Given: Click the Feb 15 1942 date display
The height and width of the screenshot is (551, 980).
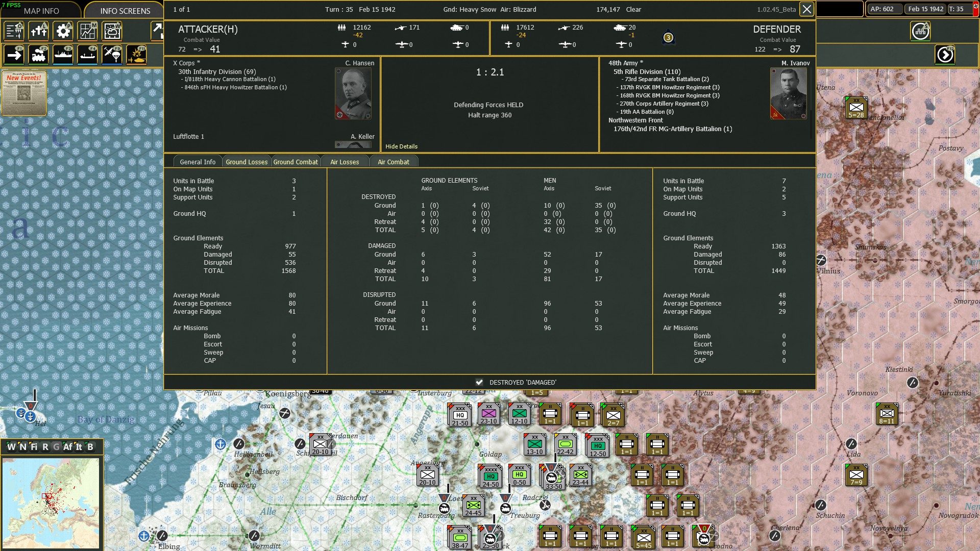Looking at the screenshot, I should coord(925,9).
